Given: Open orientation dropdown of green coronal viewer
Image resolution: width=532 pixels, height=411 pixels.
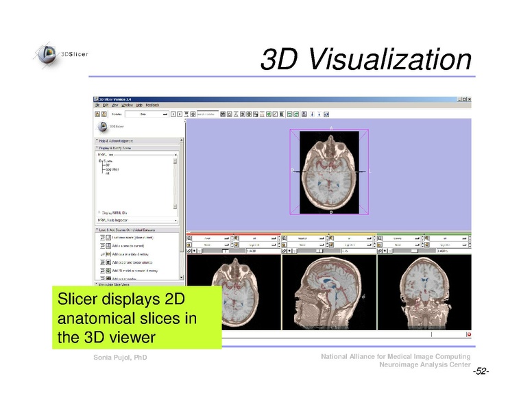Looking at the screenshot, I should [401, 238].
